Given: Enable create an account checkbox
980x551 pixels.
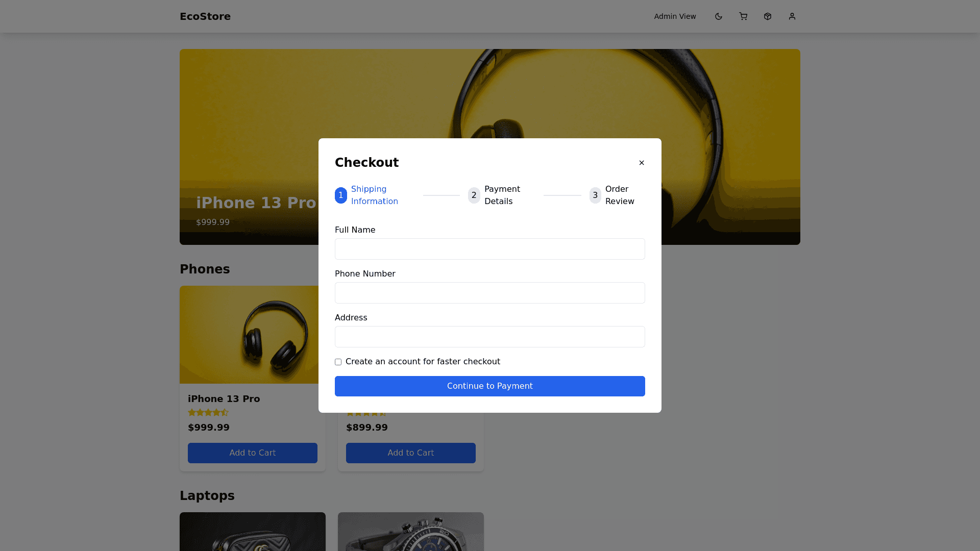Looking at the screenshot, I should (338, 362).
